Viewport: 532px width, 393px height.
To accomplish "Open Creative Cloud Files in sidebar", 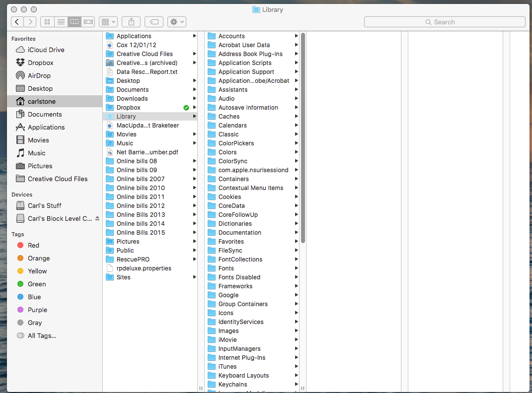I will [55, 179].
